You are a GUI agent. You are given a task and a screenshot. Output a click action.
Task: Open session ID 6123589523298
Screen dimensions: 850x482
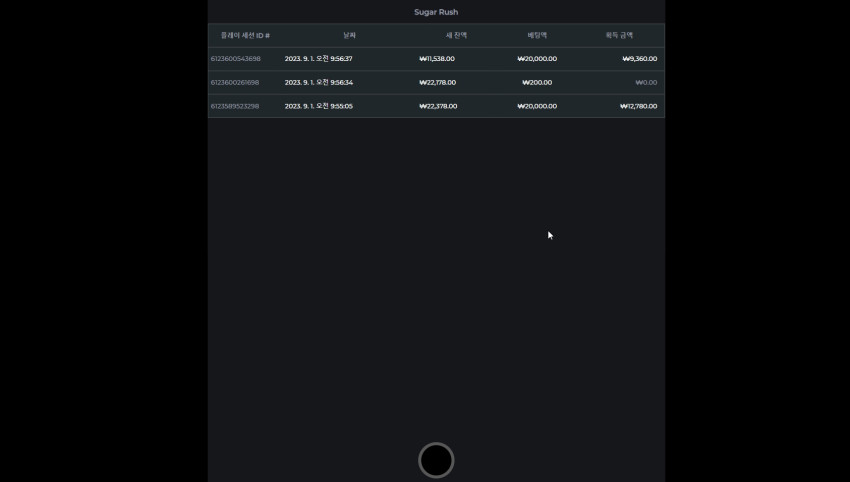click(235, 106)
